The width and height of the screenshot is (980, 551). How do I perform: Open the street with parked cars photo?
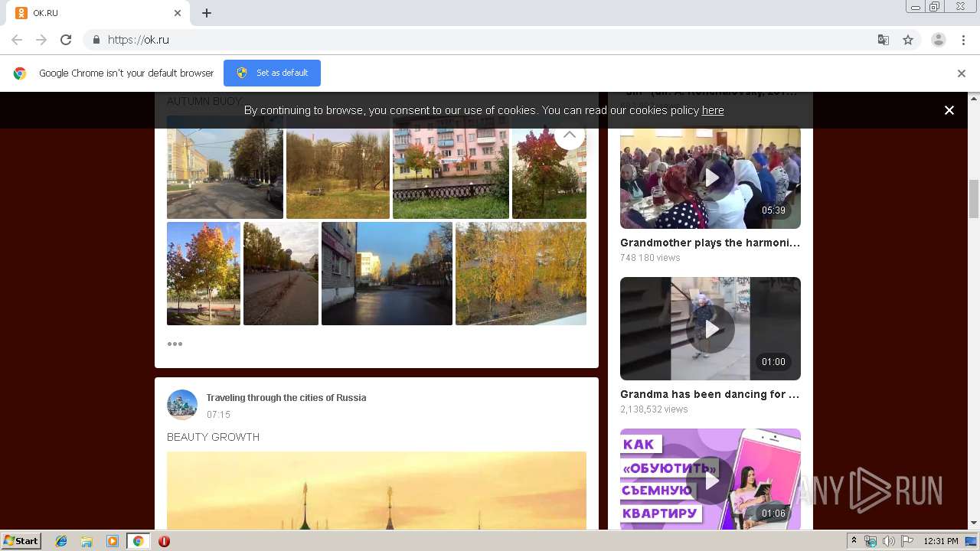tap(225, 168)
